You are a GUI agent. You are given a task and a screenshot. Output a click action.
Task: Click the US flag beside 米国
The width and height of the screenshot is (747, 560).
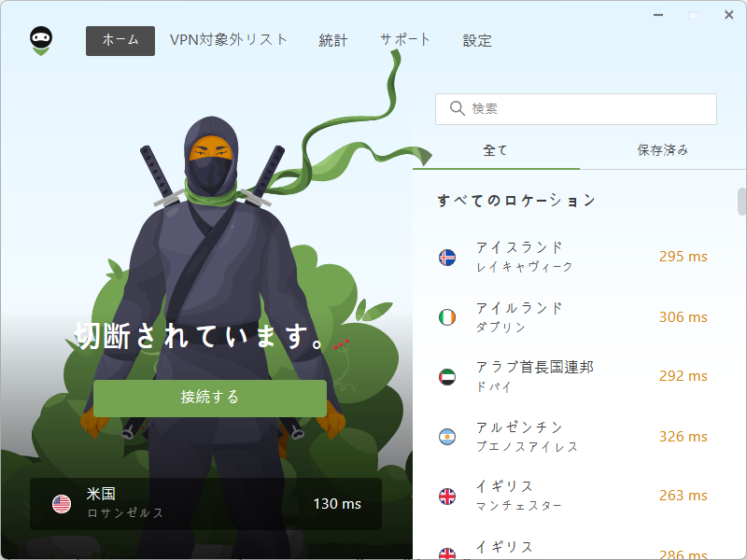tap(62, 504)
